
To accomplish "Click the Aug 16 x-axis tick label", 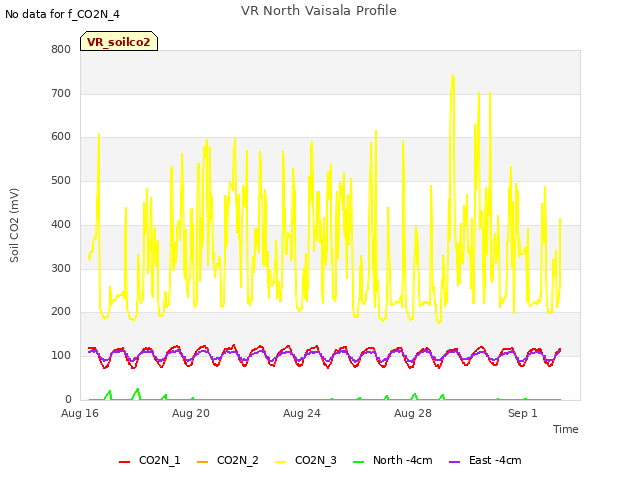I will [80, 413].
